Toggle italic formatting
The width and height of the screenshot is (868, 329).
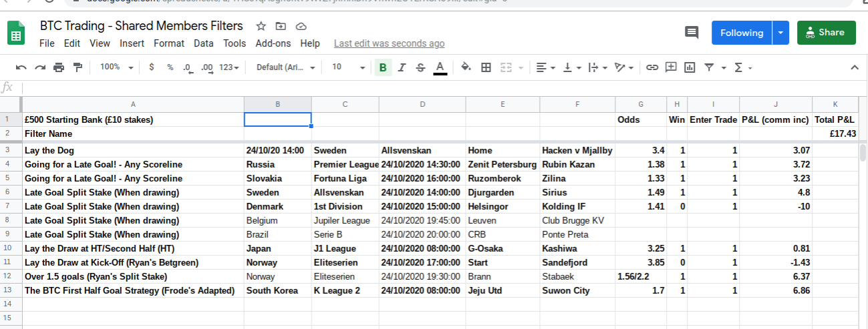tap(402, 67)
